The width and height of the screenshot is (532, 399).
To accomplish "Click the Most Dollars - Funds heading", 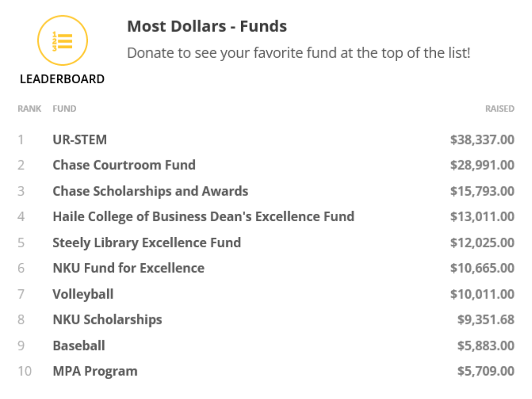I will tap(207, 27).
